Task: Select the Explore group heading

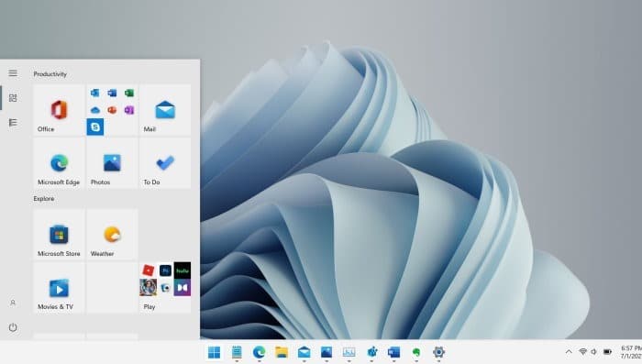Action: [44, 199]
